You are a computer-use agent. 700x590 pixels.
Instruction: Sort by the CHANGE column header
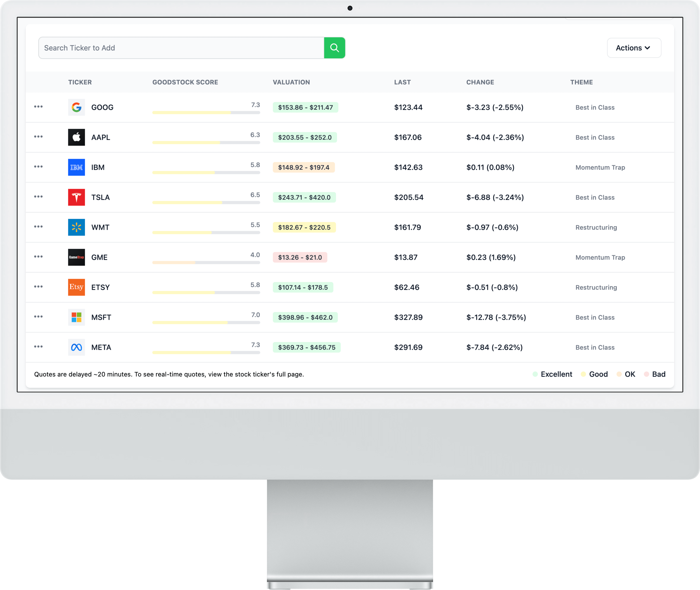click(480, 82)
